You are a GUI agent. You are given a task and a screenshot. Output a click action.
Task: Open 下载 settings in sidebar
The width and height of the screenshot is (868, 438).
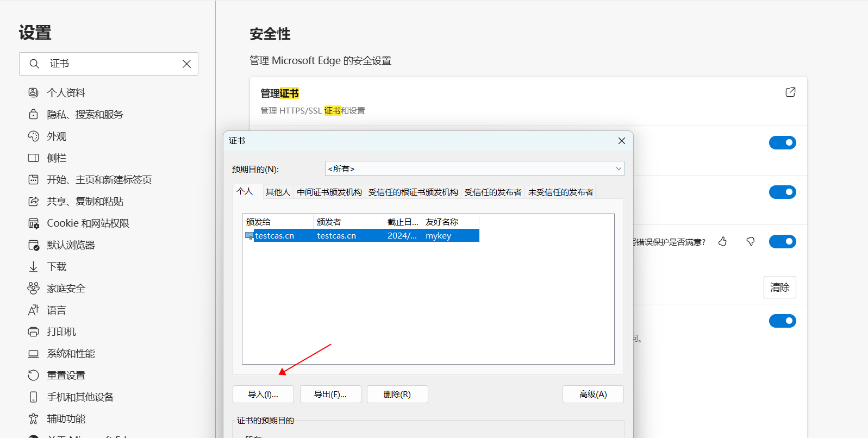coord(57,267)
